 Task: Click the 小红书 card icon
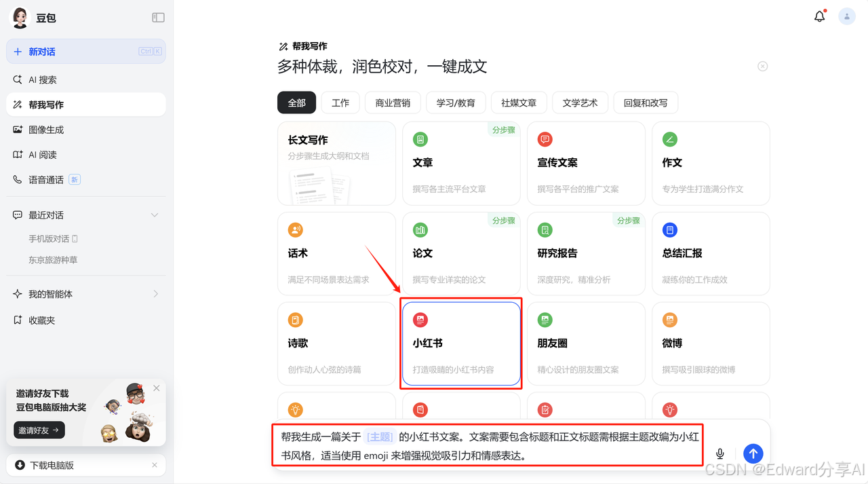point(420,320)
